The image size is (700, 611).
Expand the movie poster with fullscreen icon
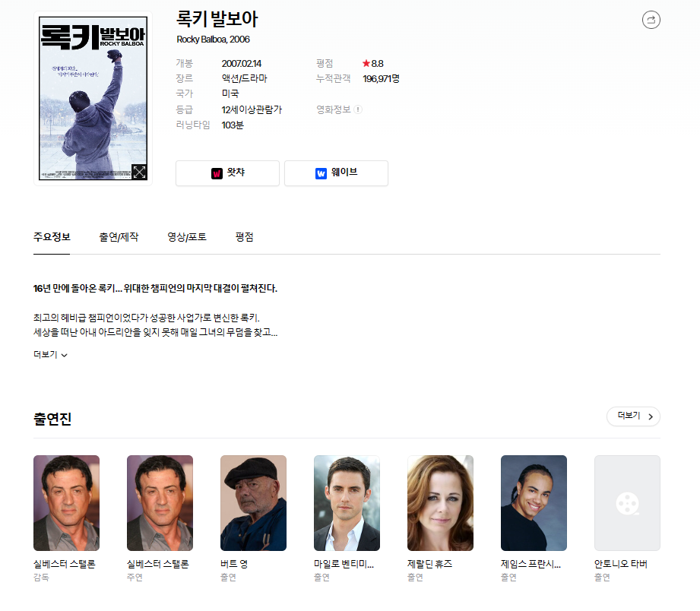point(139,172)
